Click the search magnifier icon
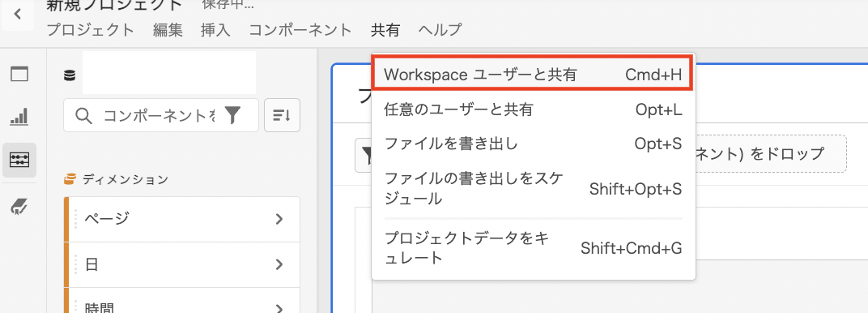 (x=83, y=115)
